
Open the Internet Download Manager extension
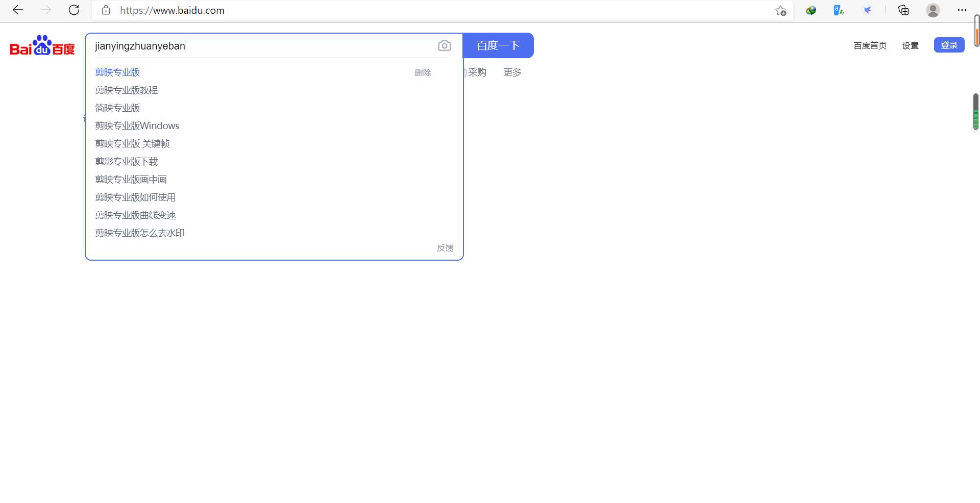point(811,10)
